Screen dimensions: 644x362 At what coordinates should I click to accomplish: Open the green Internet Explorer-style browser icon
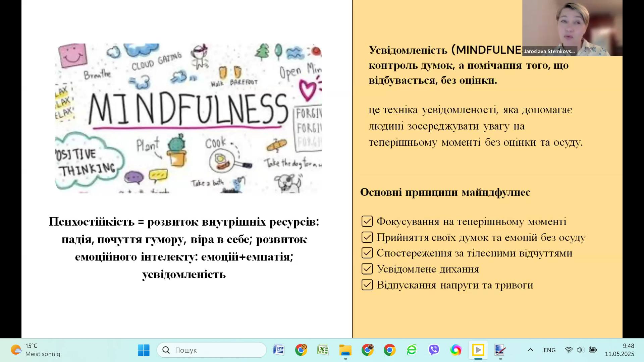pos(412,350)
